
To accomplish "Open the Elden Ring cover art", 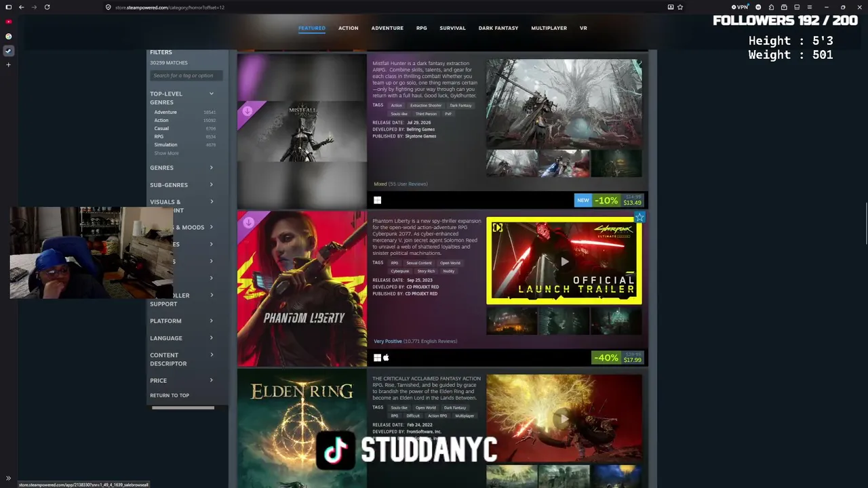I will pos(302,428).
